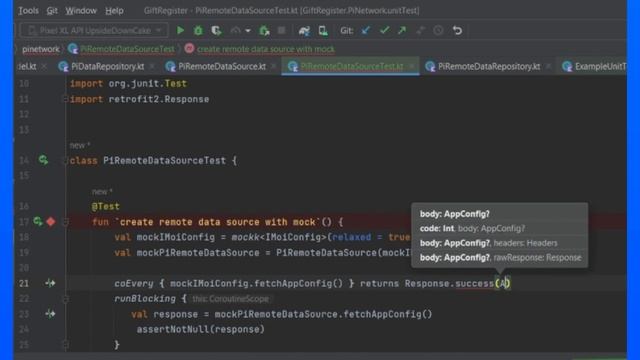The image size is (640, 360).
Task: Click 'this: CoroutineScope' inlay hint
Action: coord(231,299)
